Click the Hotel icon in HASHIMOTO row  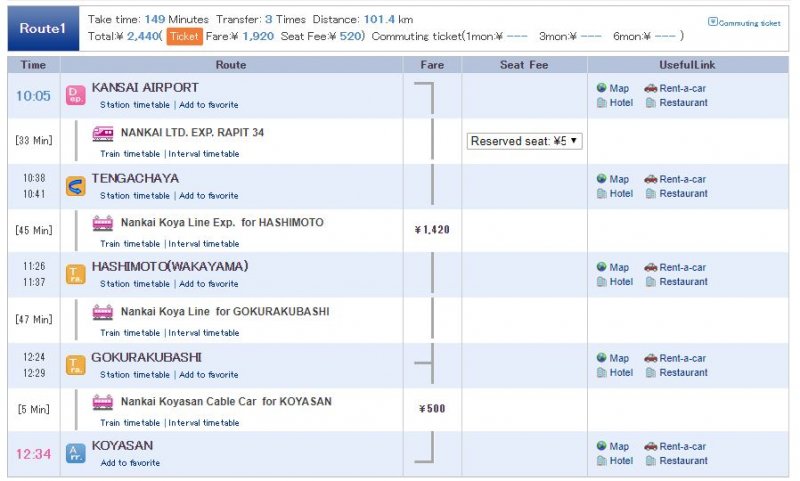(x=602, y=282)
